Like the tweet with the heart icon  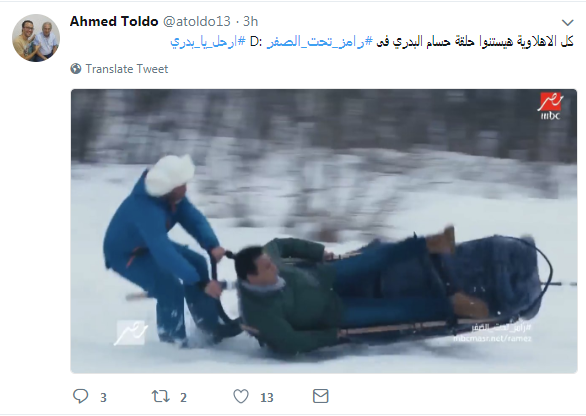tap(241, 396)
